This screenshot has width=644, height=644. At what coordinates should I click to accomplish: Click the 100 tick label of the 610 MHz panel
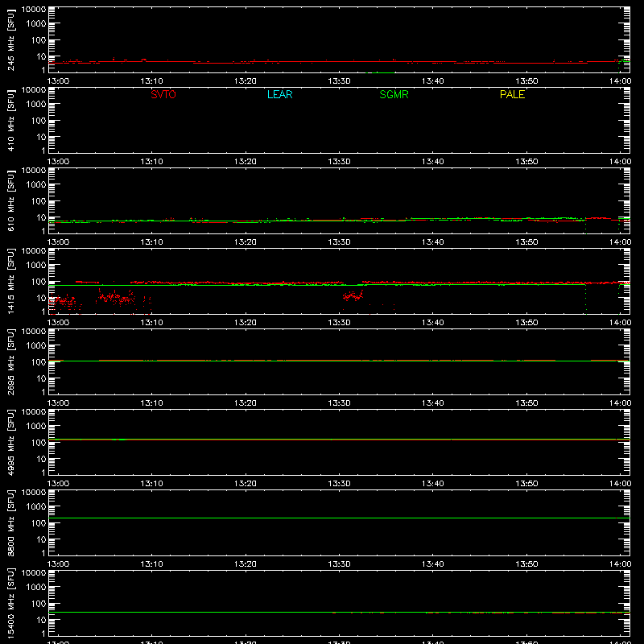(39, 200)
